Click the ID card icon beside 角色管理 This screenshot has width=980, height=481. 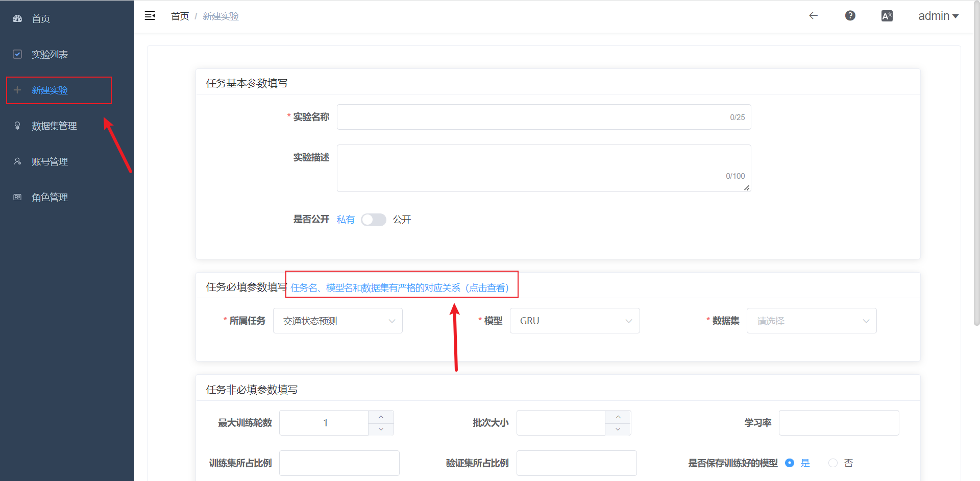[17, 197]
